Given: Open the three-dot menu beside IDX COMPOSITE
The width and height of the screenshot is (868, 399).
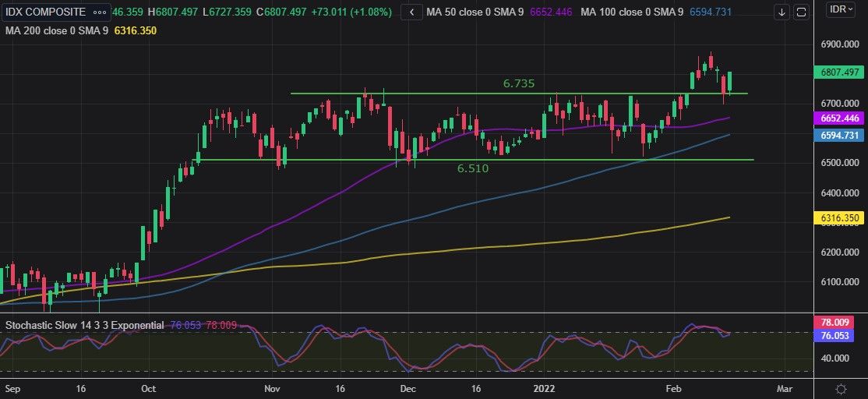Looking at the screenshot, I should [x=99, y=12].
